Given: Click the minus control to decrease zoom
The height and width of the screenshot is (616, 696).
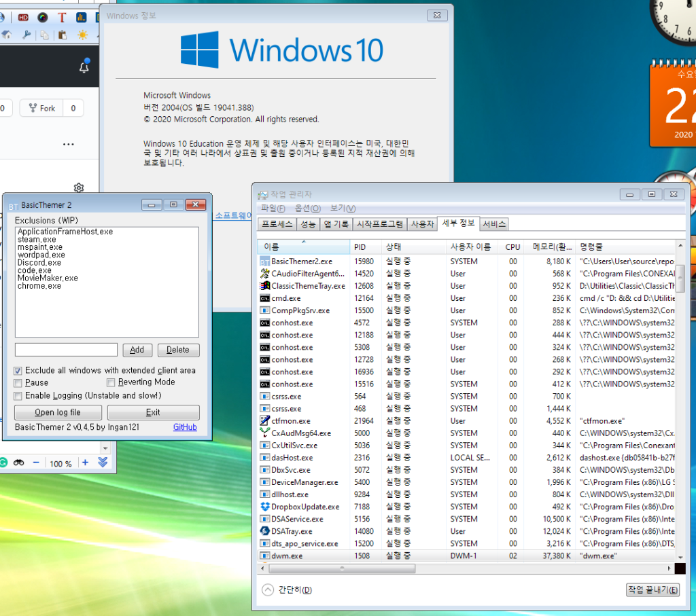Looking at the screenshot, I should coord(36,463).
